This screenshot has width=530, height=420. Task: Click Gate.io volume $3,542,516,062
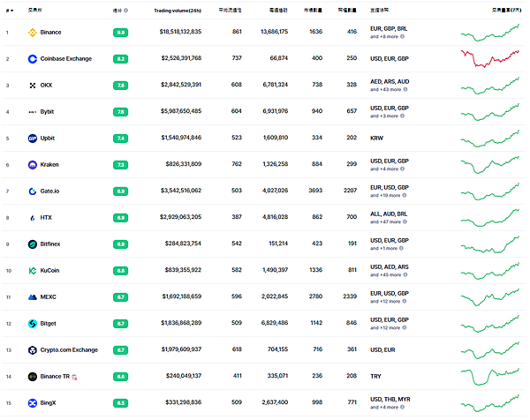point(181,191)
